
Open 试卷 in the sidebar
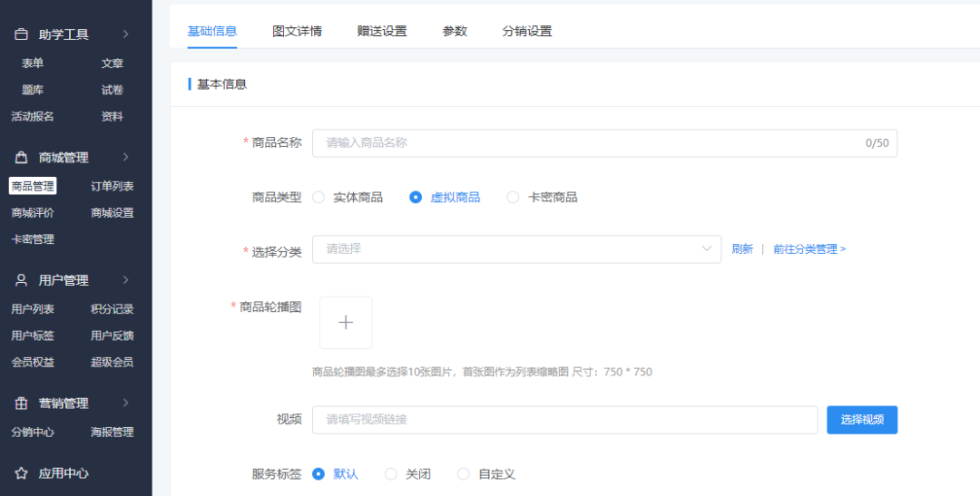click(113, 90)
